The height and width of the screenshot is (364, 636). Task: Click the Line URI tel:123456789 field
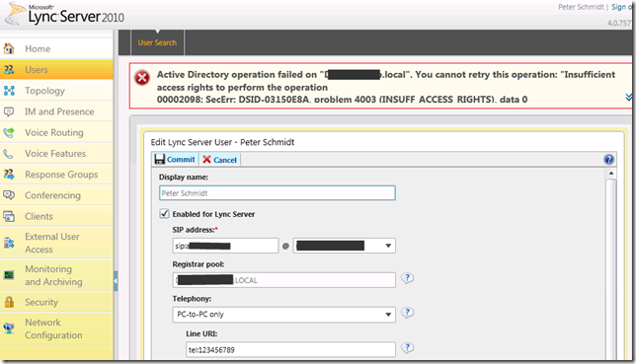pyautogui.click(x=290, y=349)
